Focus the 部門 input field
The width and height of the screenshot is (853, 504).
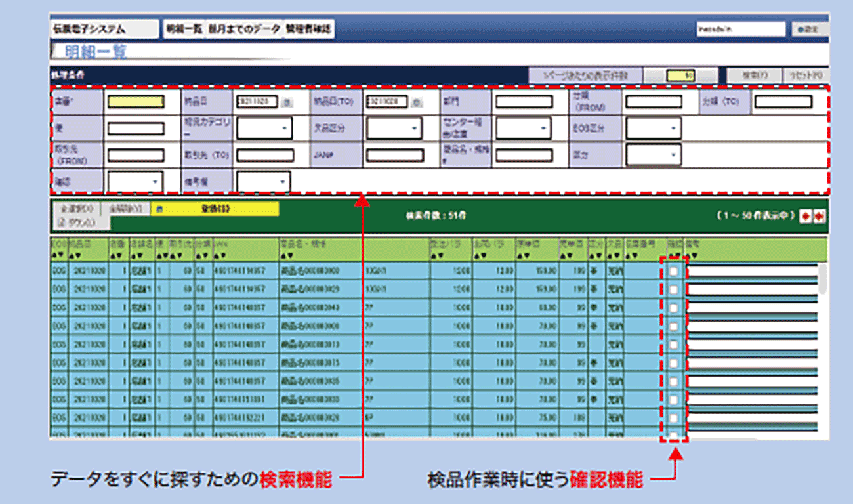click(x=524, y=102)
